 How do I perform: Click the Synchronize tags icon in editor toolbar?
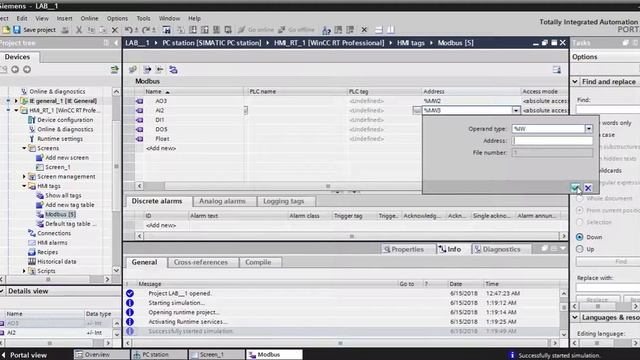click(173, 70)
